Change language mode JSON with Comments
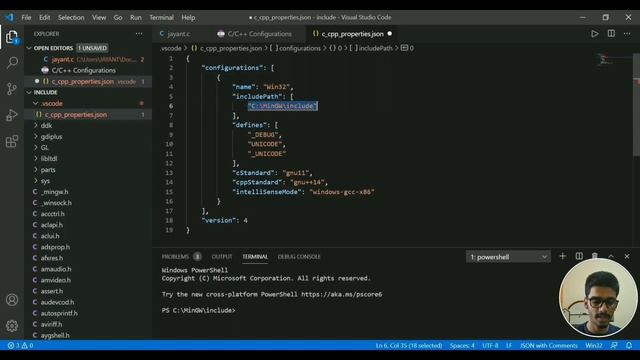 click(549, 345)
